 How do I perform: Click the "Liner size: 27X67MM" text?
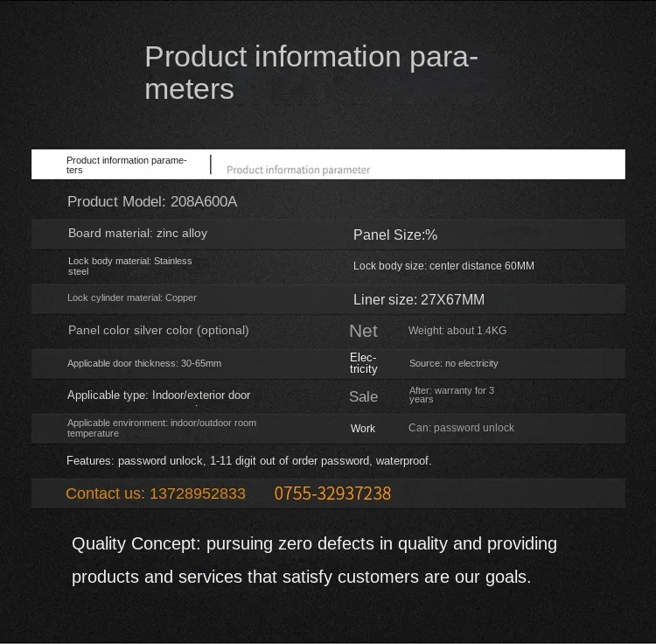click(x=418, y=300)
